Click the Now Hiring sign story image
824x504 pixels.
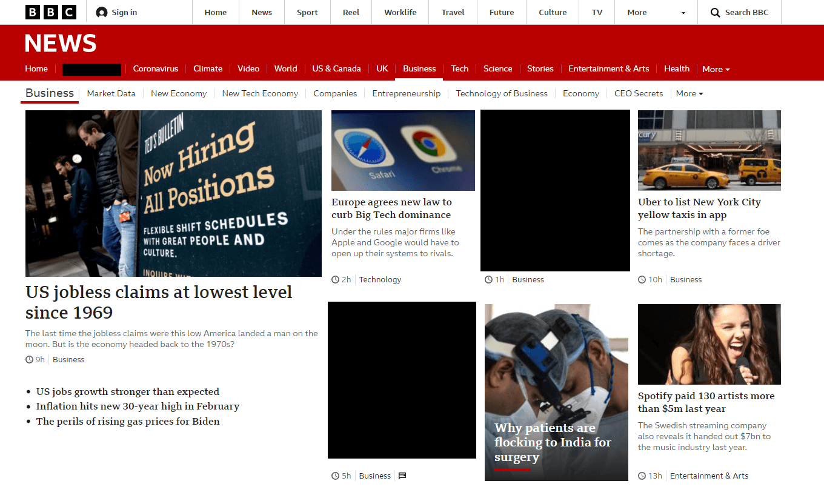173,193
